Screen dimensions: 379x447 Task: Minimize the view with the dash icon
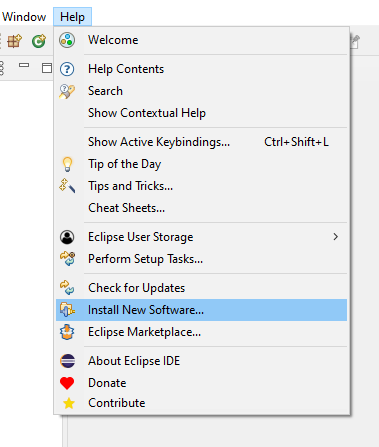click(x=24, y=65)
